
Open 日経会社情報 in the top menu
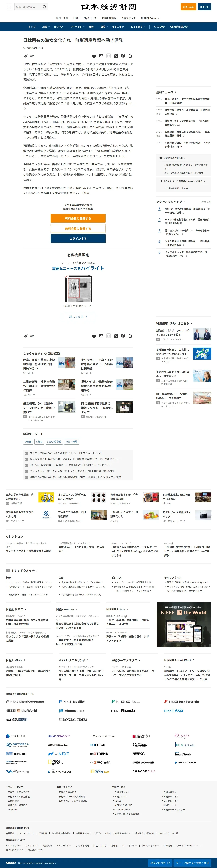[x=109, y=18]
